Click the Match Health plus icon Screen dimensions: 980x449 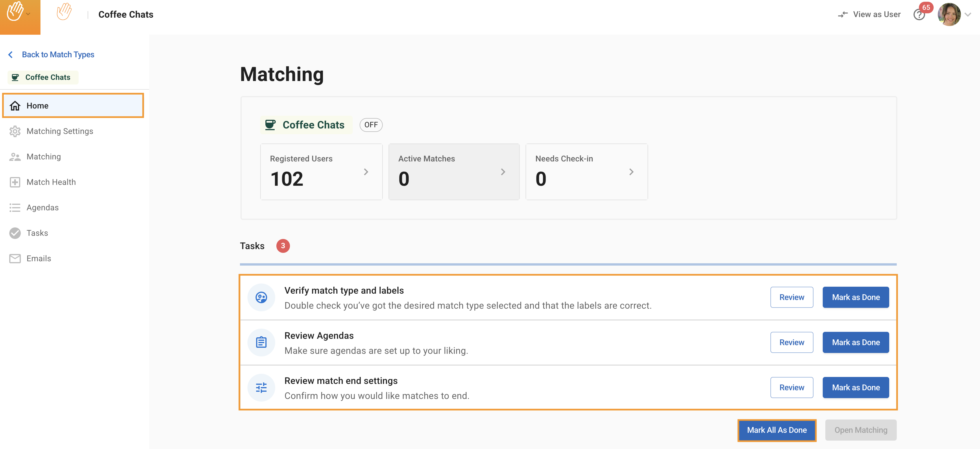tap(15, 183)
